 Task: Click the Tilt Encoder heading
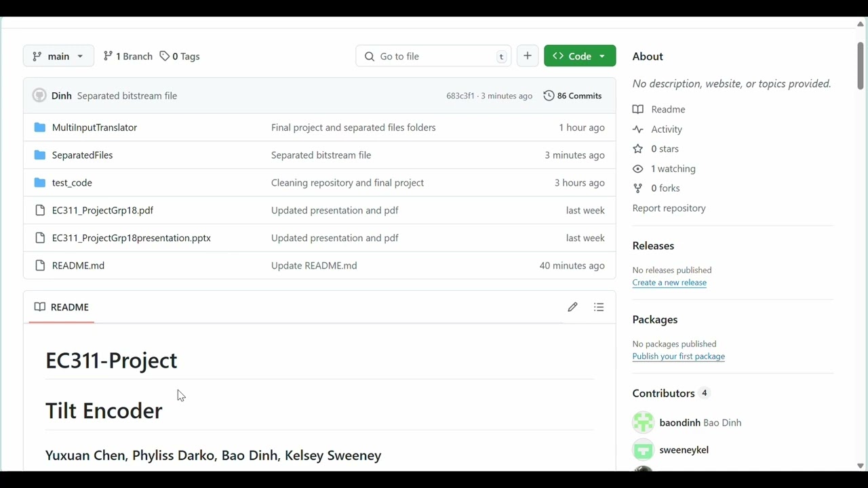104,411
